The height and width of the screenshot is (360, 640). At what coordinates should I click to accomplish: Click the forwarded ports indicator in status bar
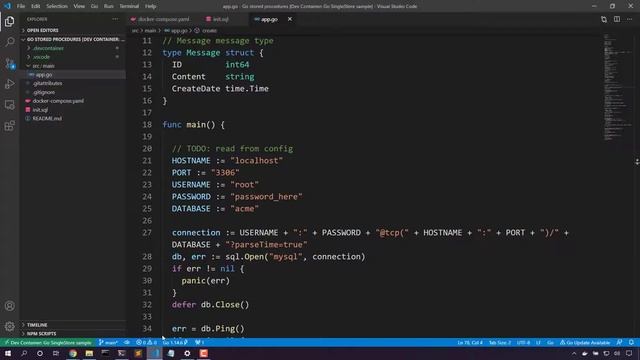pyautogui.click(x=199, y=342)
